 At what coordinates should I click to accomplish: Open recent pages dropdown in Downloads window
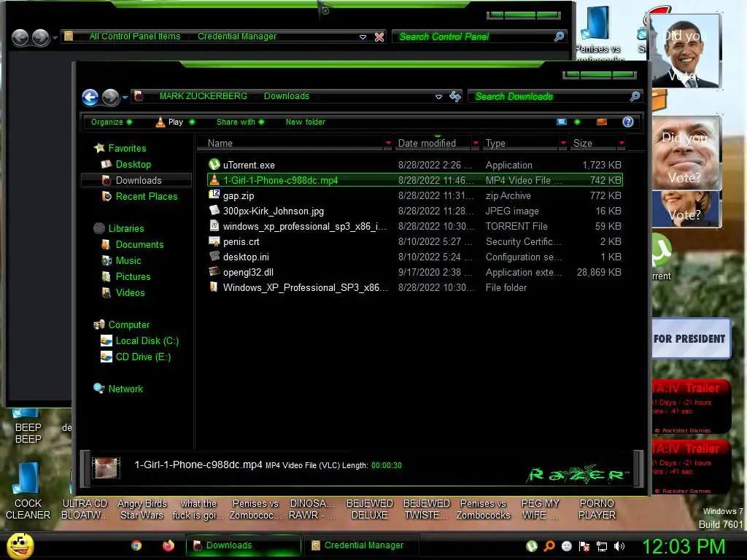[125, 97]
